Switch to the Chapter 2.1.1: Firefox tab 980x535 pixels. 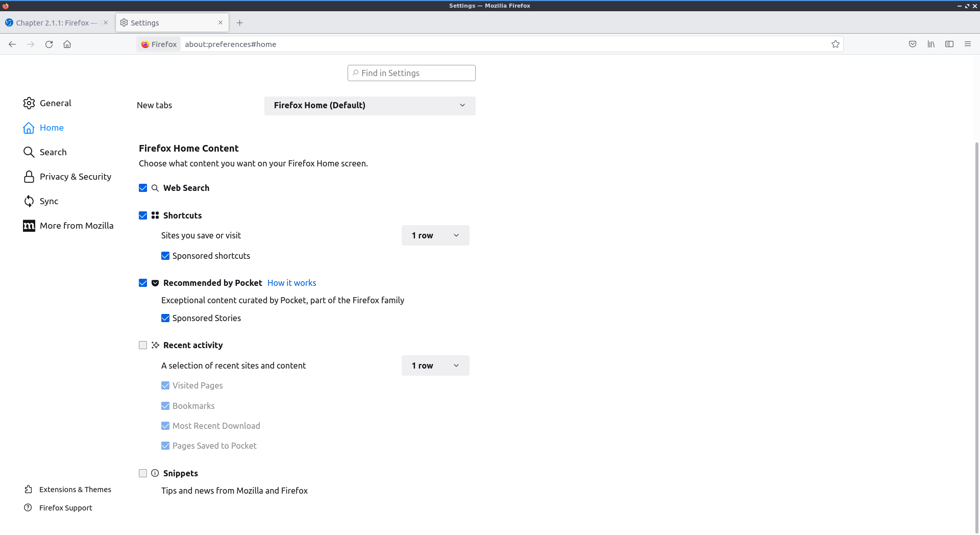pos(52,23)
